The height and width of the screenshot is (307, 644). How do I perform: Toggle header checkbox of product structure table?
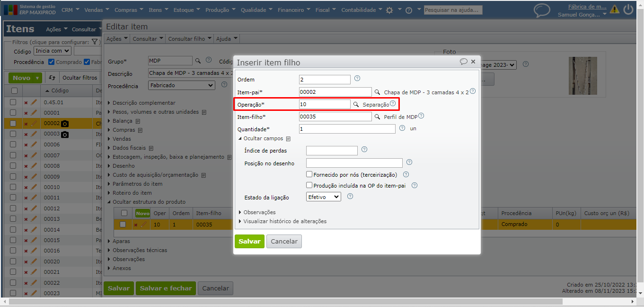(x=124, y=213)
